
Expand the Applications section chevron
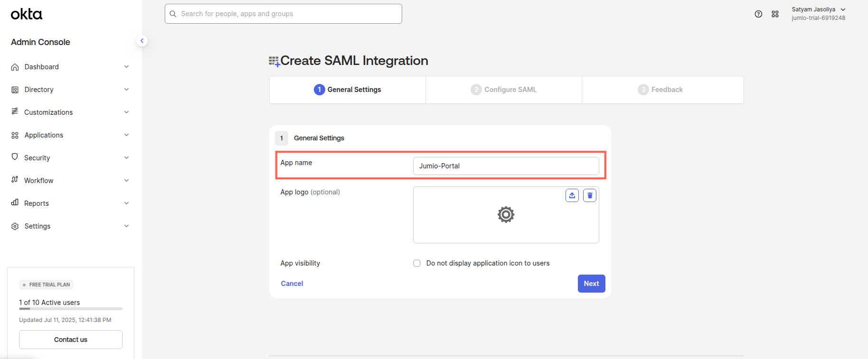[x=126, y=135]
